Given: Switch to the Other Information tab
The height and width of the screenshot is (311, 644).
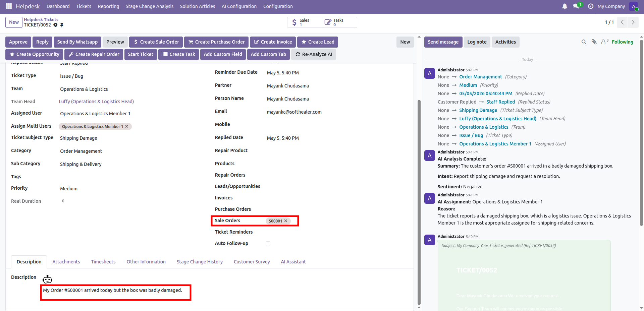Looking at the screenshot, I should (x=146, y=262).
